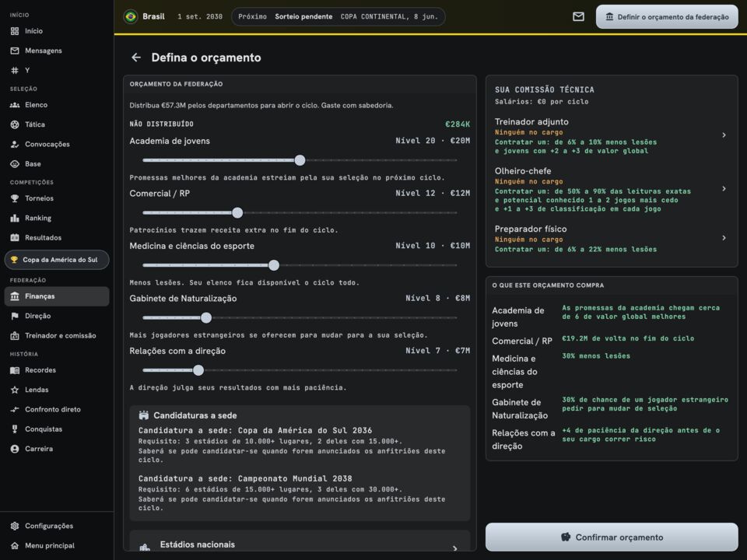Screen dimensions: 747x560
Task: Go back using the arrow beside Defina o orçamento
Action: click(136, 58)
